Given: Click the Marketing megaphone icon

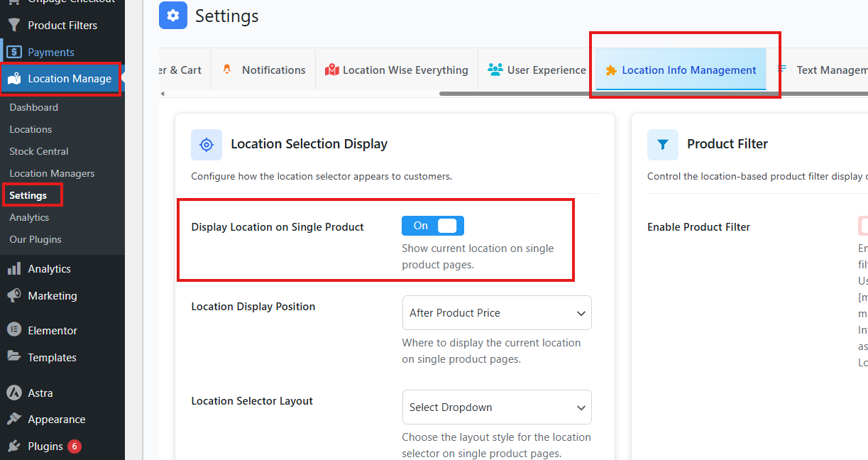Looking at the screenshot, I should coord(14,296).
